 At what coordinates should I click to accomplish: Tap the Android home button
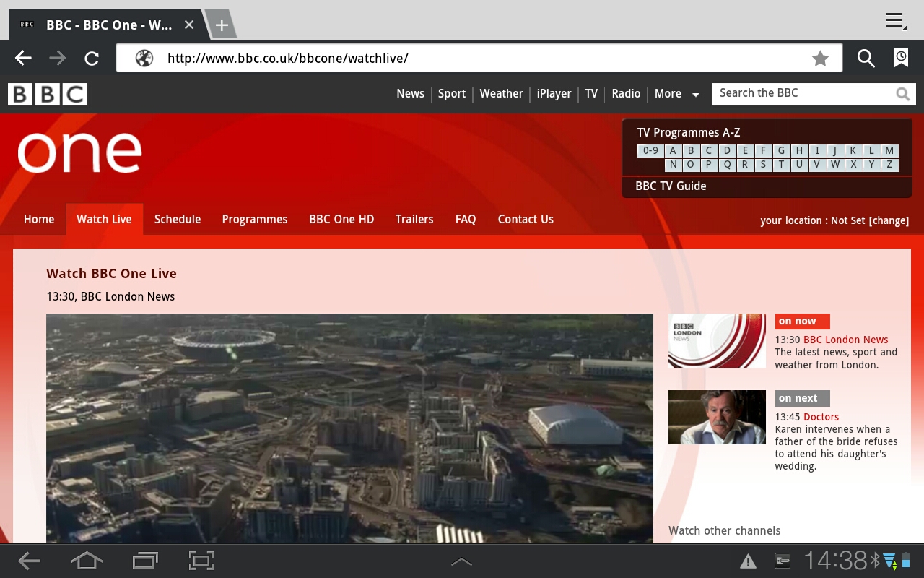pyautogui.click(x=87, y=561)
